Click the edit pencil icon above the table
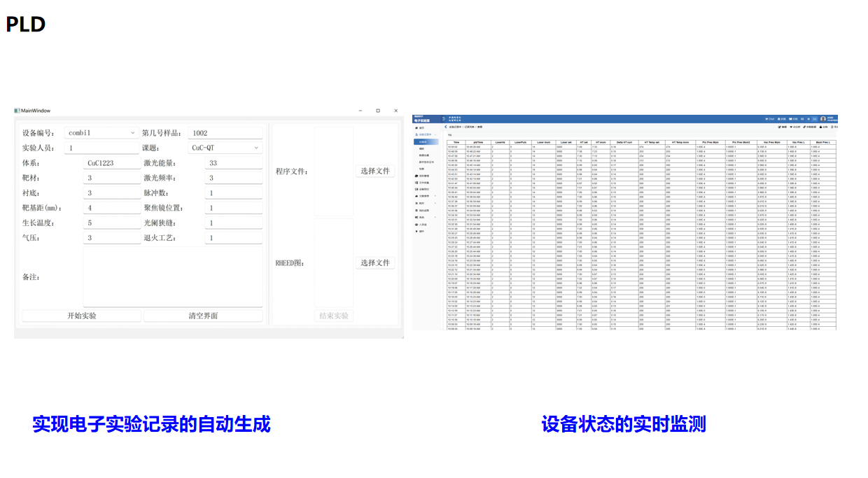Image resolution: width=868 pixels, height=478 pixels. point(780,127)
